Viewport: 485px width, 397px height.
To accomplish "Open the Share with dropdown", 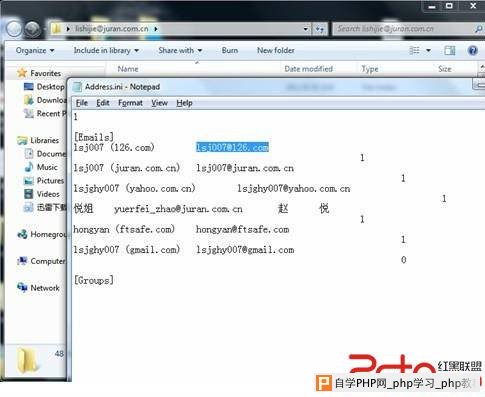I will click(x=180, y=51).
